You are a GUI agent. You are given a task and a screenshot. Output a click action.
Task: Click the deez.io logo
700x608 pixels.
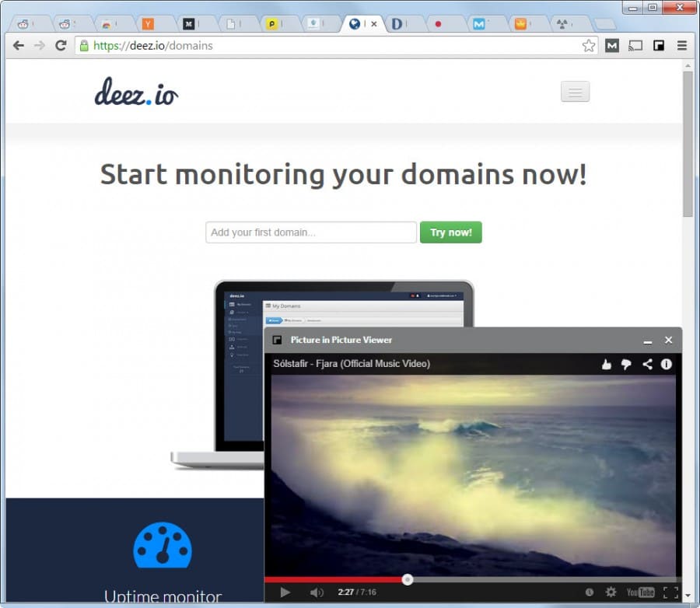tap(136, 91)
